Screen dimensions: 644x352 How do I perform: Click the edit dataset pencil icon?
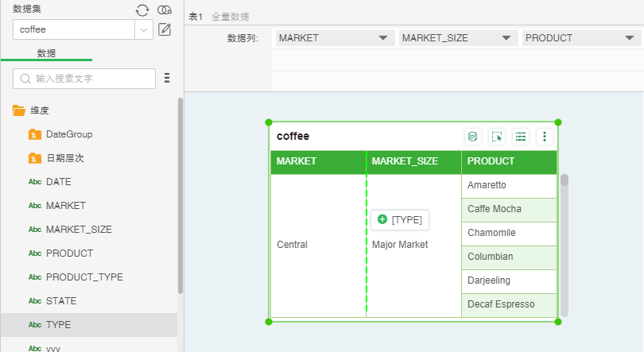point(165,29)
